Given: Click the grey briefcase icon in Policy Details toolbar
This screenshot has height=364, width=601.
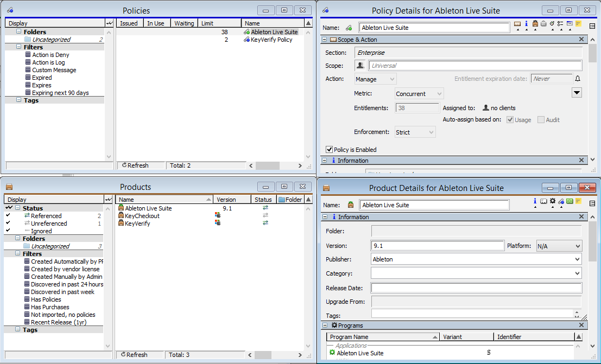Looking at the screenshot, I should (543, 24).
